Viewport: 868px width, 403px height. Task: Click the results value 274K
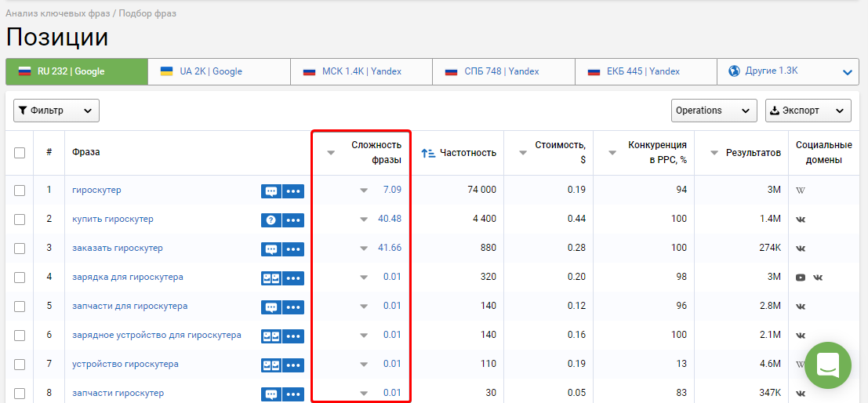point(770,248)
